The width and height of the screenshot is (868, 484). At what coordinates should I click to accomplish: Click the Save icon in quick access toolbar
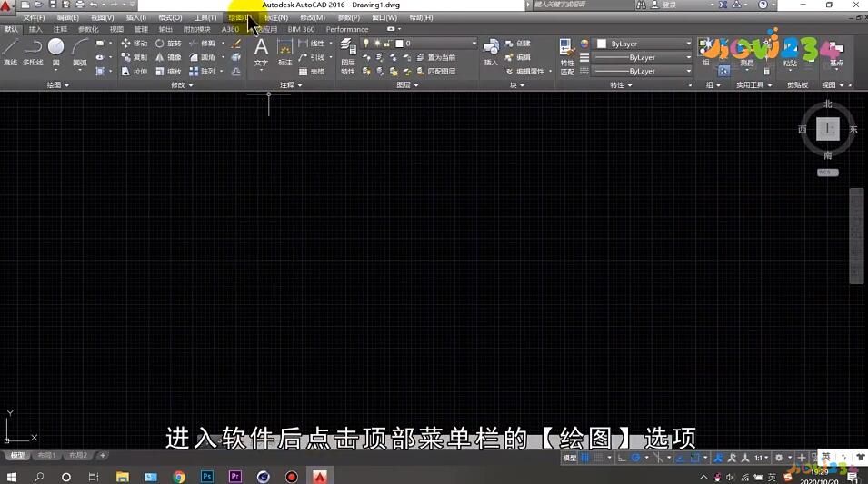pos(52,5)
